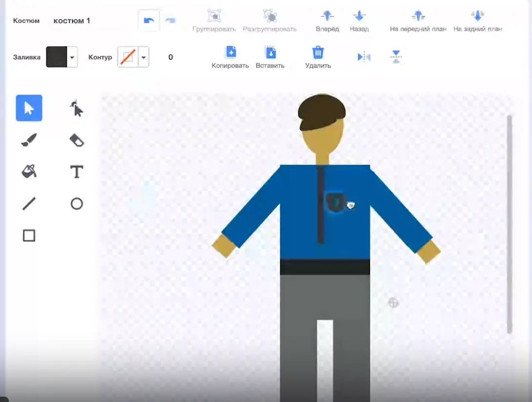Click Разгруппировать (Ungroup) button
Viewport: 532px width, 402px height.
tap(270, 21)
